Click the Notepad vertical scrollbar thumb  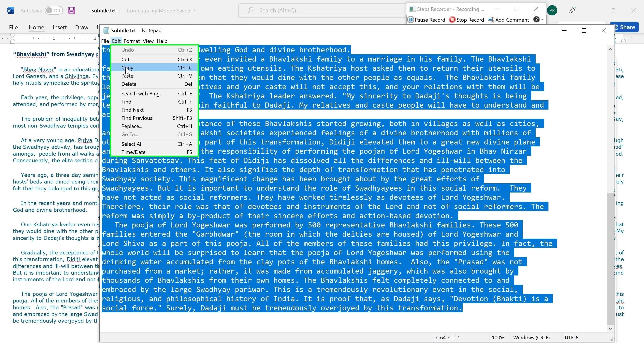pos(610,259)
